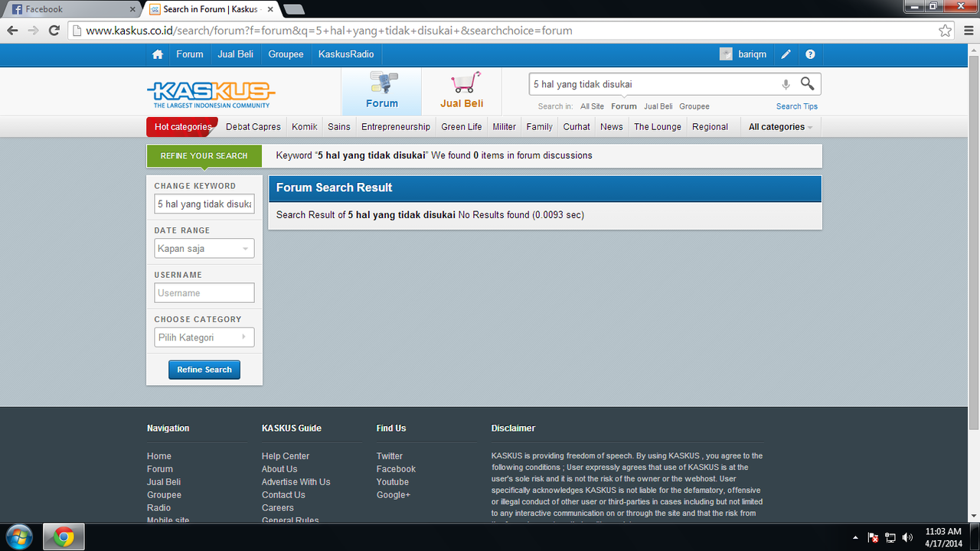
Task: Reload the page in Chrome
Action: (x=54, y=31)
